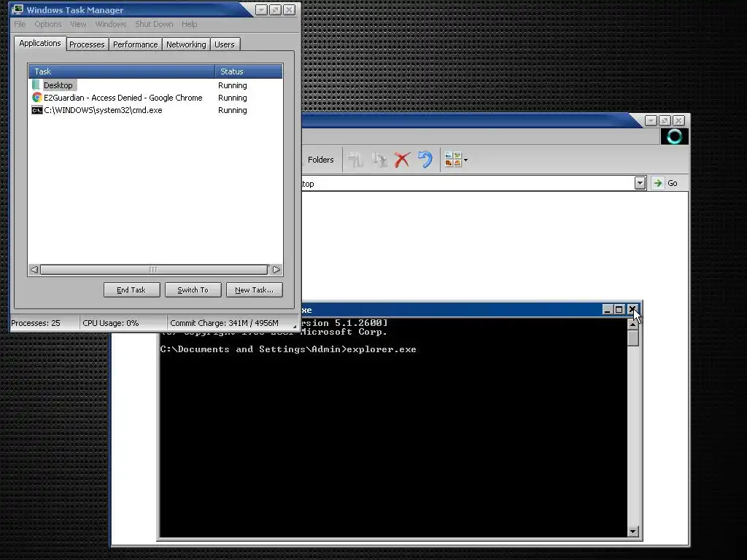The image size is (747, 560).
Task: Close the Explorer window
Action: point(678,120)
